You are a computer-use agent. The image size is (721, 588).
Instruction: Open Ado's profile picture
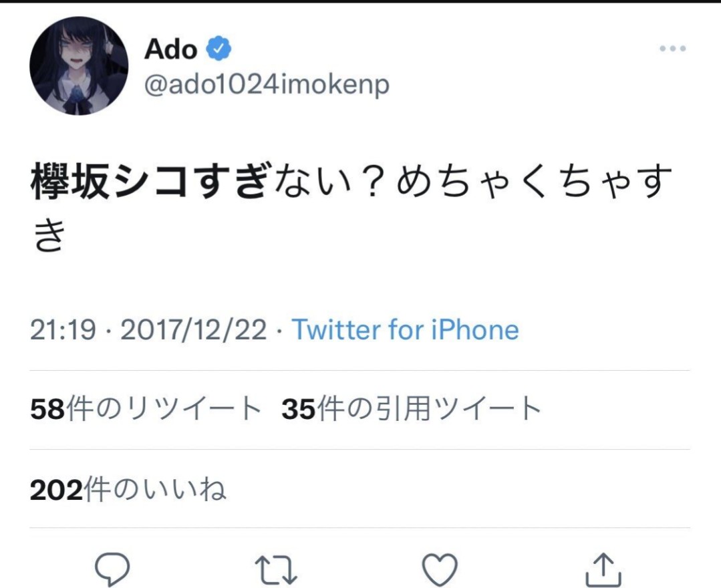coord(79,66)
